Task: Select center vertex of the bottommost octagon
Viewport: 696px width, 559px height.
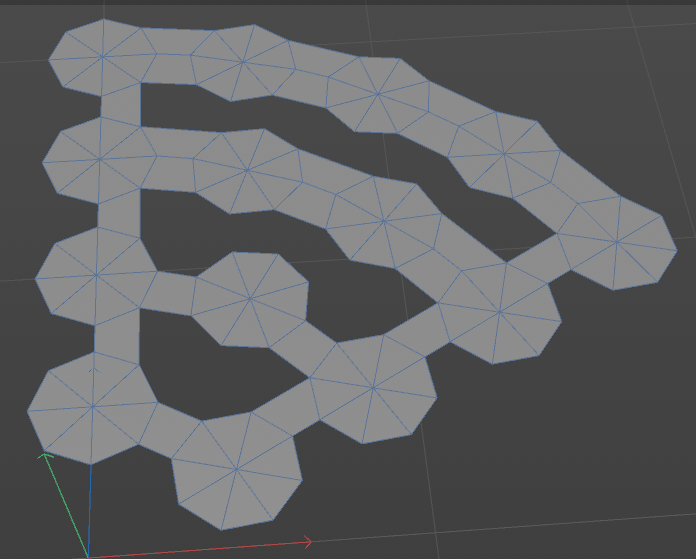Action: [x=236, y=469]
